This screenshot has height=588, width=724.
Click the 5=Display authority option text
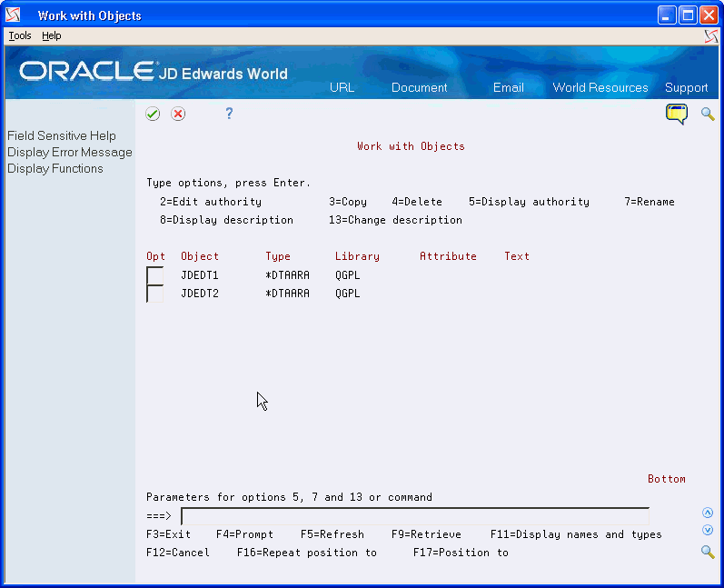coord(529,202)
